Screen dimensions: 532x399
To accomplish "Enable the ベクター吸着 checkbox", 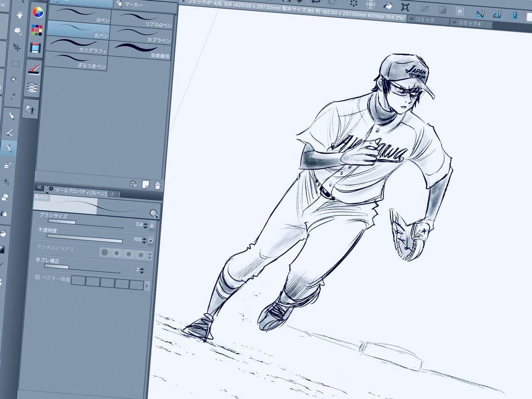I will pos(37,277).
